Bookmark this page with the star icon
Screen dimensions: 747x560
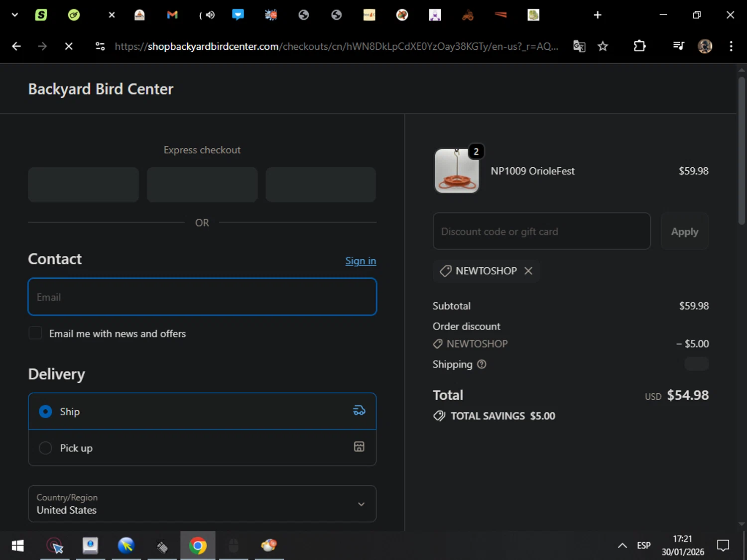(x=603, y=46)
